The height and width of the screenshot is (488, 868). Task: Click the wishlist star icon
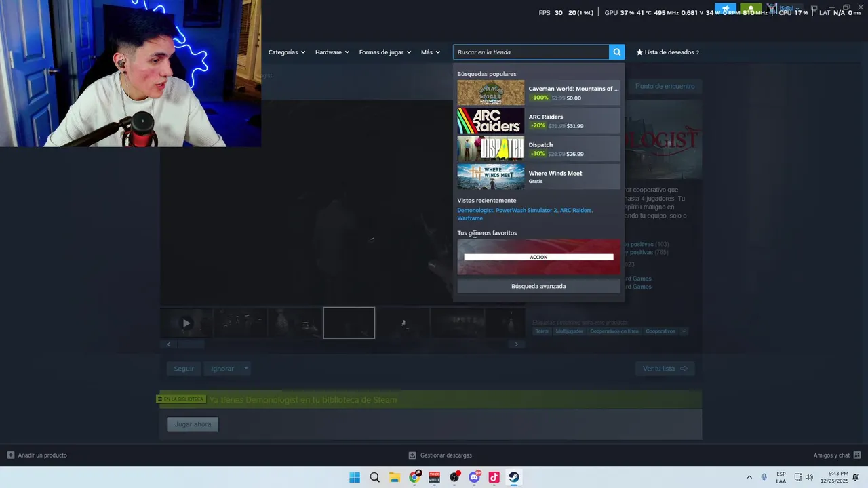tap(639, 52)
